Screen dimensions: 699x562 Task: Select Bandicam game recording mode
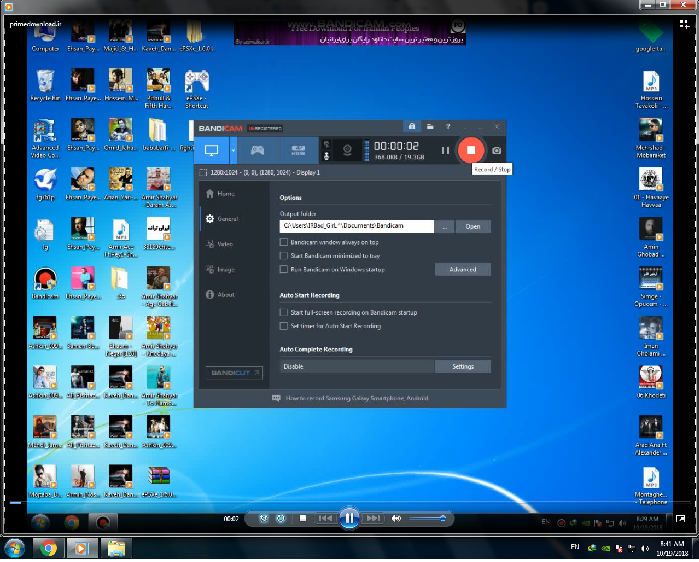(257, 150)
